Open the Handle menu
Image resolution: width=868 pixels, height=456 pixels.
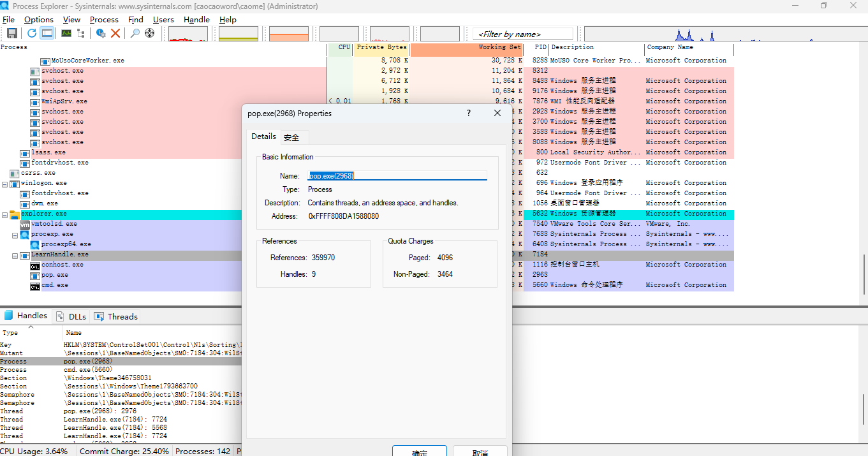196,20
